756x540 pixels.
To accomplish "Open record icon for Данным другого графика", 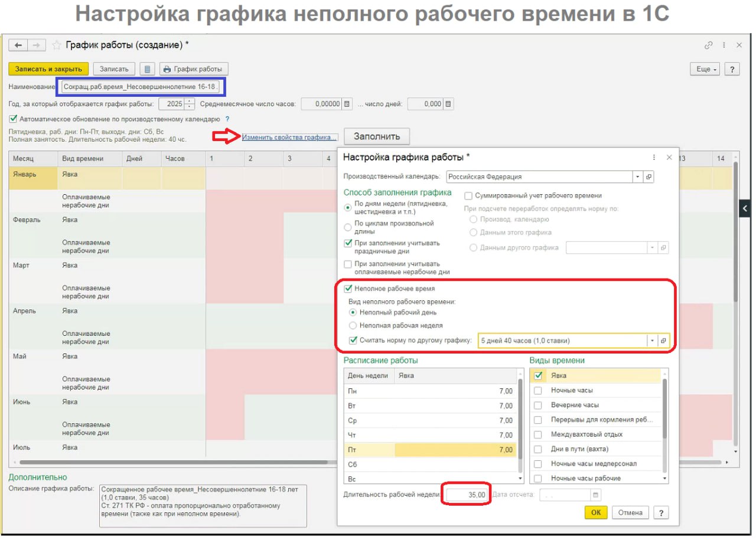I will point(663,248).
